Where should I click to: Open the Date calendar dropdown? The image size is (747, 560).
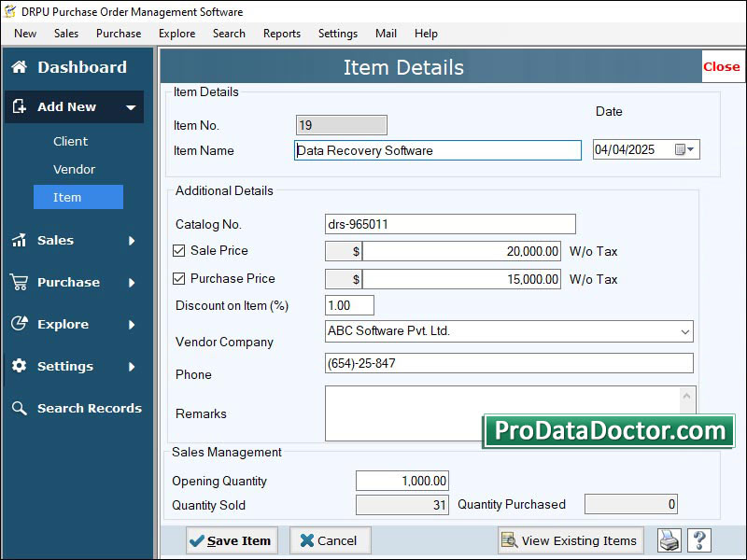pyautogui.click(x=688, y=148)
